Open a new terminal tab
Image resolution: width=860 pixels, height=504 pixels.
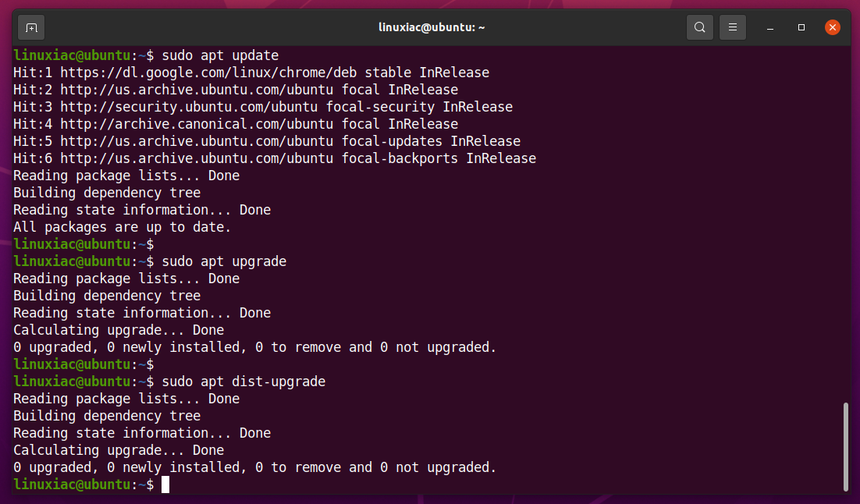(31, 27)
